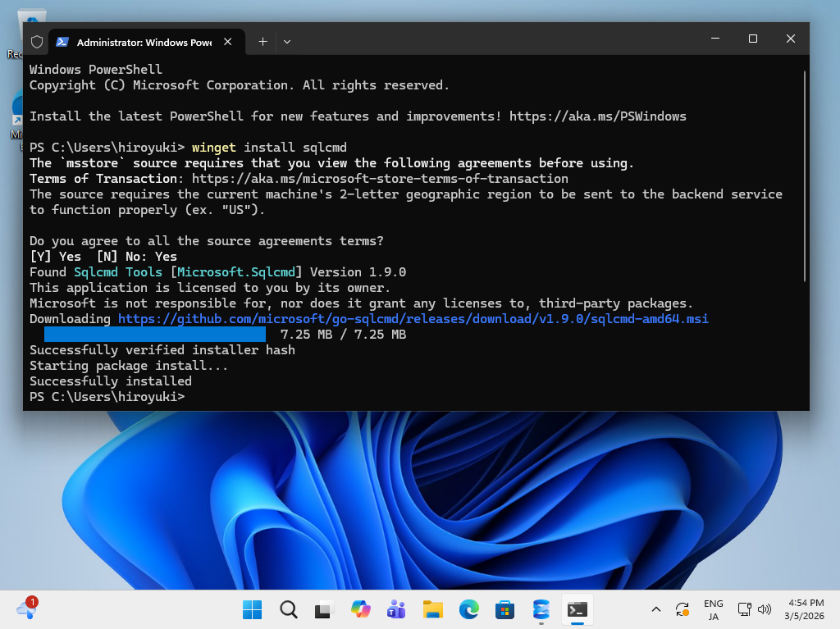Open the database tool icon on taskbar

coord(541,609)
